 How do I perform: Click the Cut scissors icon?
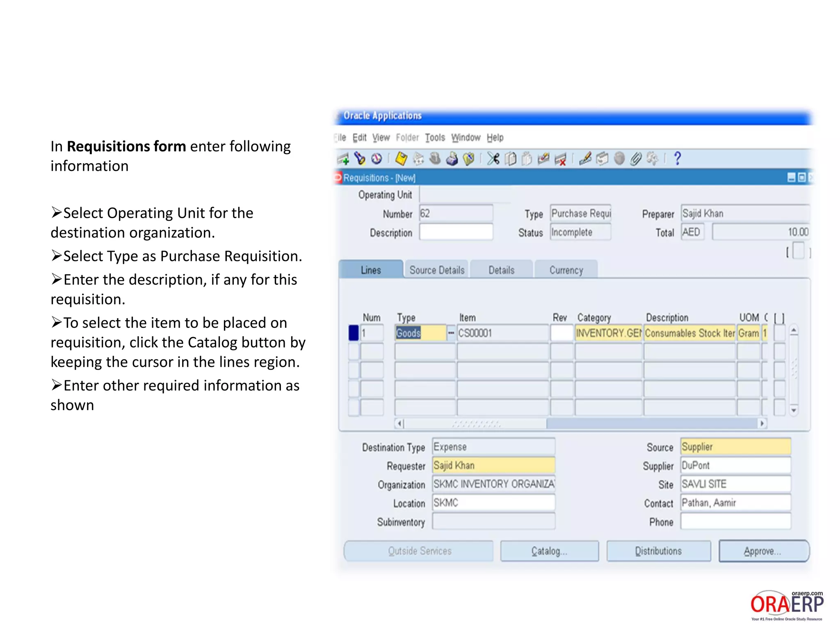pos(493,159)
